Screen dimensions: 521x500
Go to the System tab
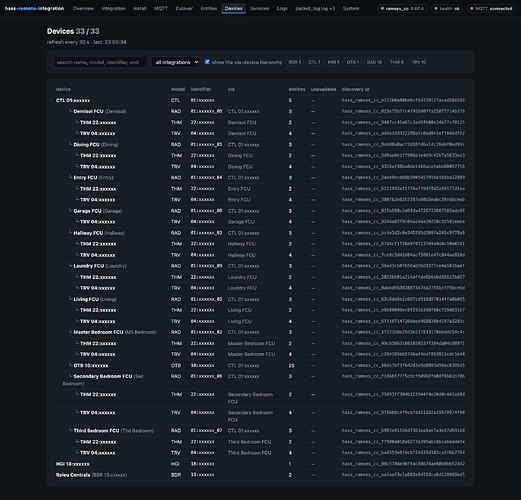[x=351, y=9]
